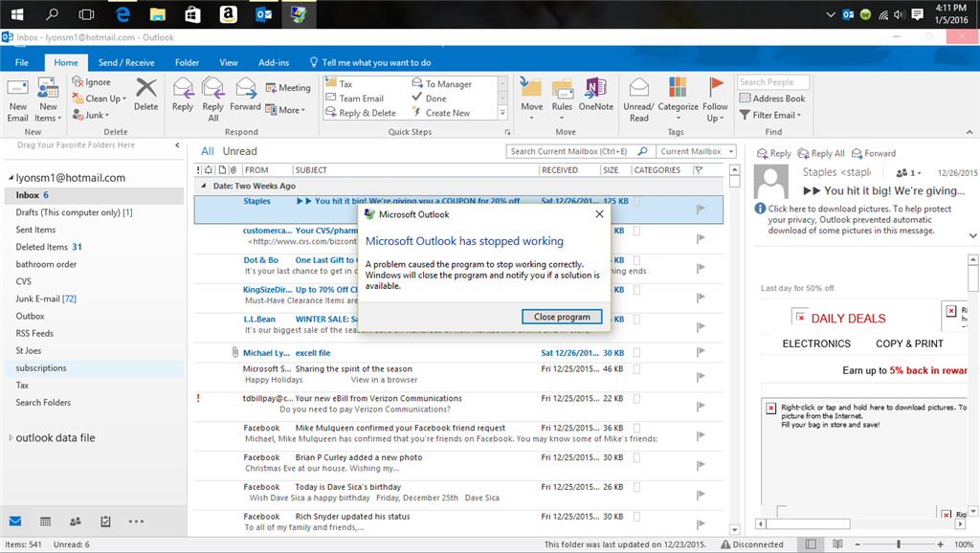Viewport: 980px width, 553px height.
Task: Open the New Items icon menu
Action: point(48,87)
